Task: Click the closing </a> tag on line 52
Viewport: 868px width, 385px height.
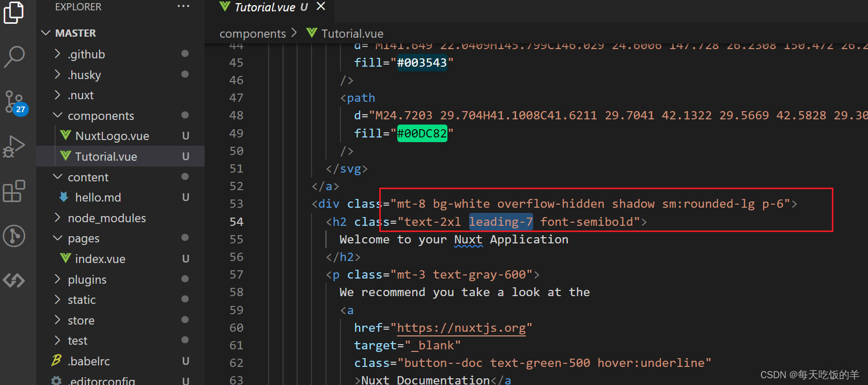Action: (326, 186)
